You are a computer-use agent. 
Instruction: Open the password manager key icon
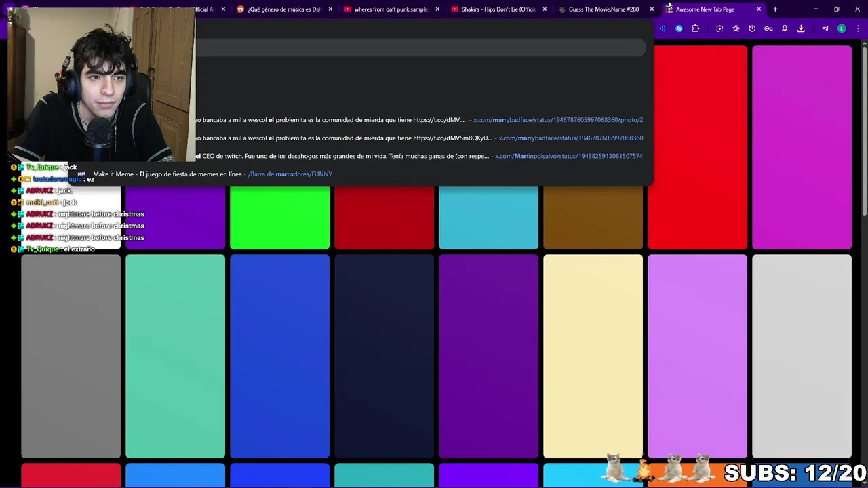(x=768, y=28)
